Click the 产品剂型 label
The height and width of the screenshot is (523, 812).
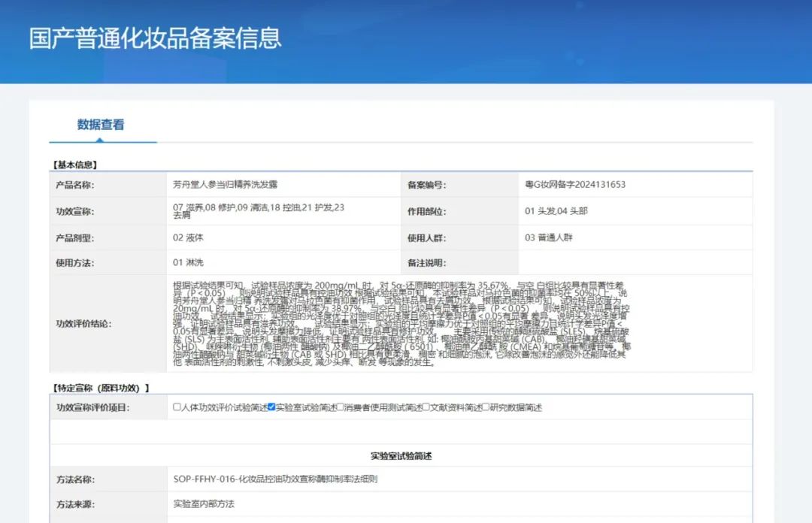(75, 238)
